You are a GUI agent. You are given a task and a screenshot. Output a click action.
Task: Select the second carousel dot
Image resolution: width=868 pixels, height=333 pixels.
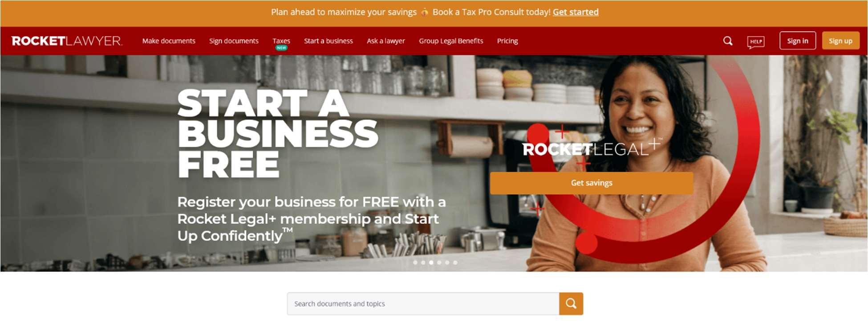pos(423,263)
